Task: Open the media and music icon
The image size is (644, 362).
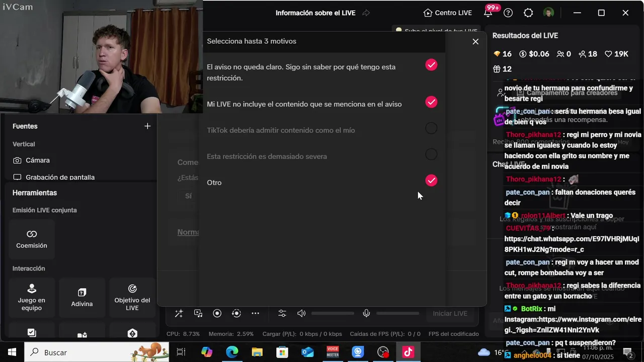Action: [198, 313]
